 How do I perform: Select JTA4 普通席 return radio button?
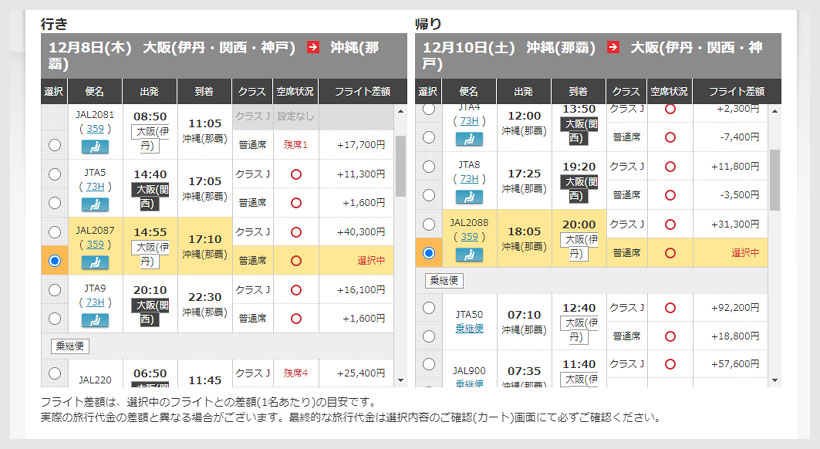coord(429,137)
